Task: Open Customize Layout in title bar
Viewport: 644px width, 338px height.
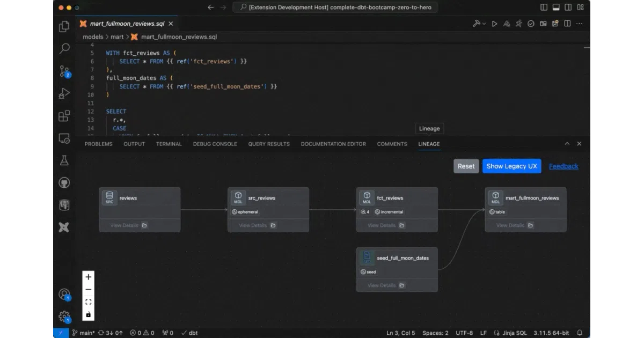Action: (581, 8)
